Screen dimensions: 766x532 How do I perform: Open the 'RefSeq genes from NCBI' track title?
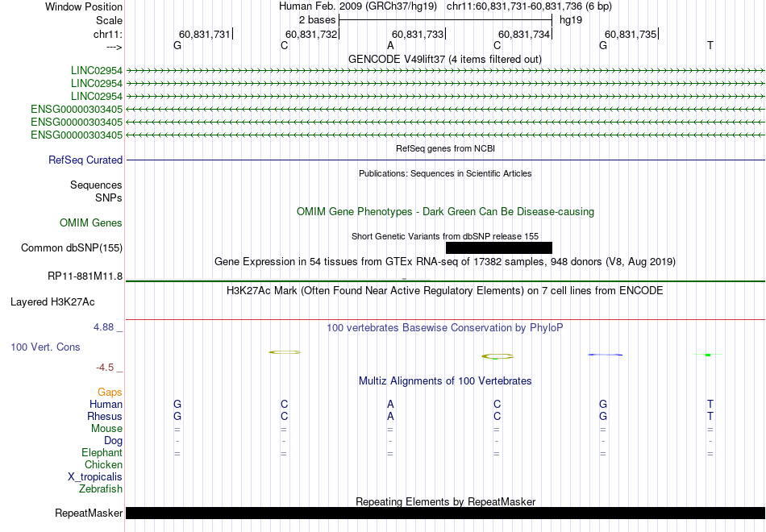click(445, 148)
